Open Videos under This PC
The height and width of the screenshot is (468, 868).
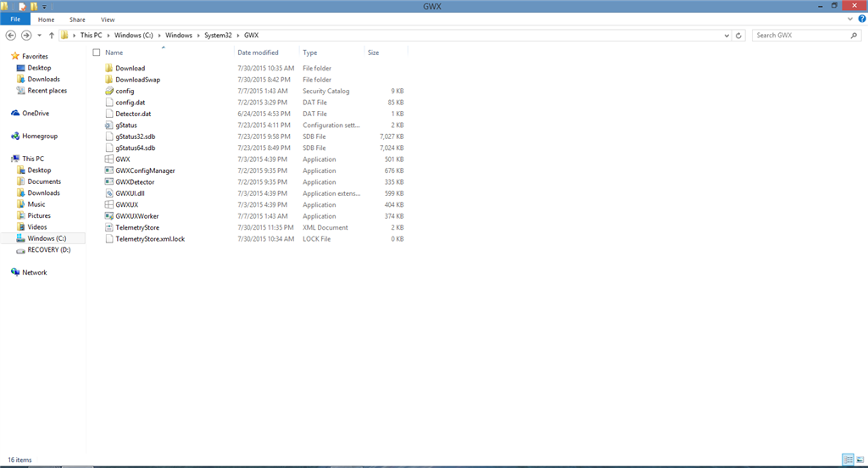(37, 226)
